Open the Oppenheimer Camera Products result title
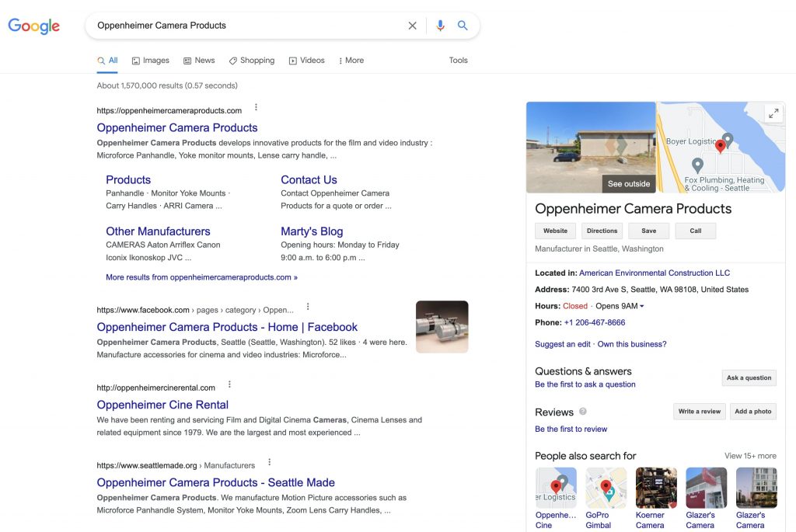This screenshot has width=796, height=532. pos(177,128)
